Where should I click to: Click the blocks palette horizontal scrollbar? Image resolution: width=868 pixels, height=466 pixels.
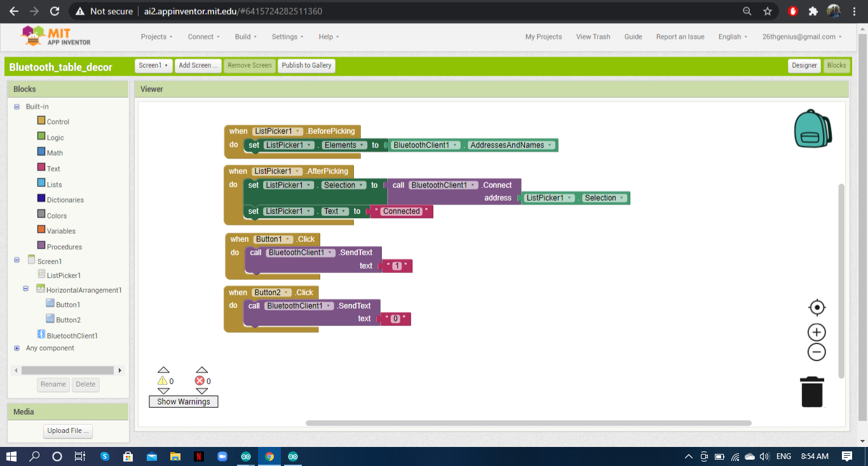[x=68, y=370]
